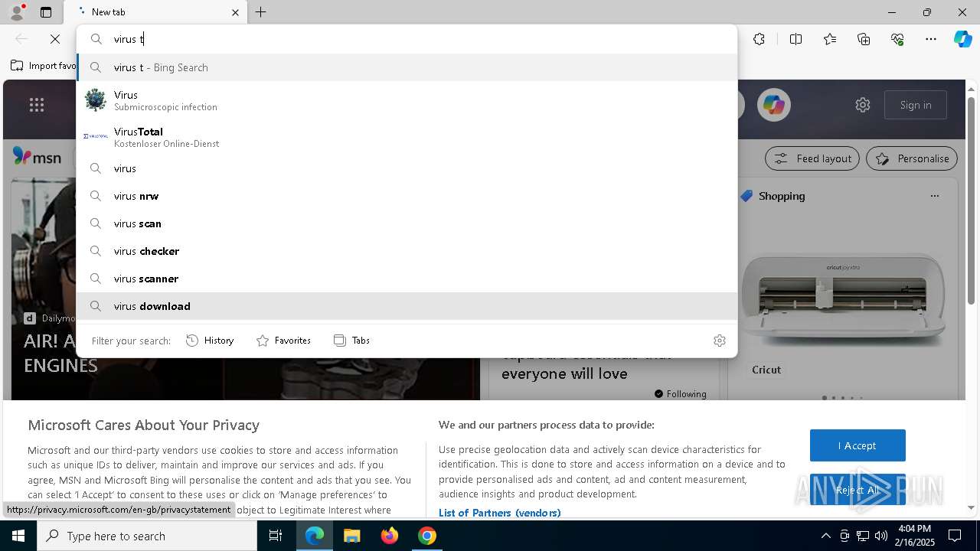The image size is (980, 551).
Task: Click the Microsoft Edge taskbar icon
Action: click(x=315, y=536)
